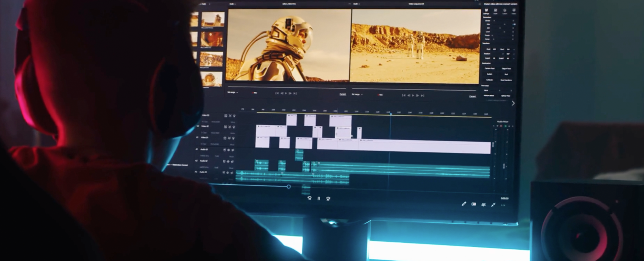Open the third inspector tab icon

coord(504,11)
